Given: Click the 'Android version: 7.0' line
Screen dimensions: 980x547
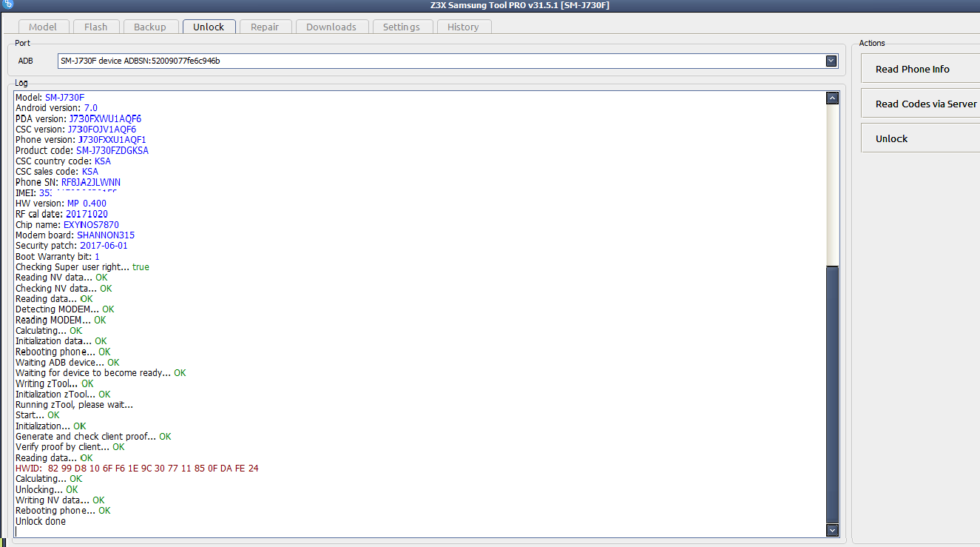Looking at the screenshot, I should pos(56,107).
